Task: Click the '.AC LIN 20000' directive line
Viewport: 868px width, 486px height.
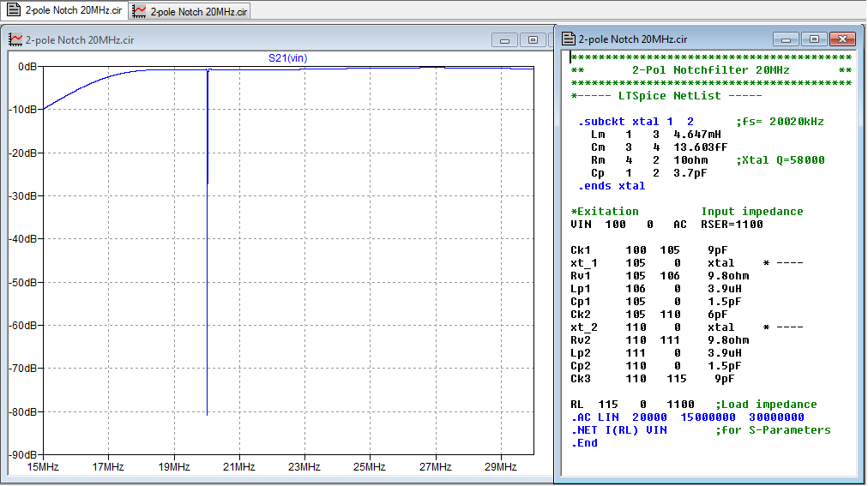Action: (688, 417)
